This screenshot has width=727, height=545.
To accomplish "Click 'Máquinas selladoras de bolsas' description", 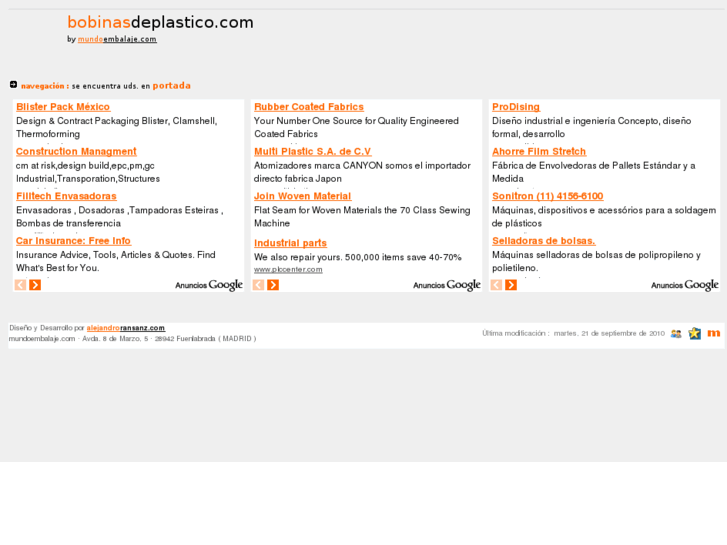I will pyautogui.click(x=596, y=261).
